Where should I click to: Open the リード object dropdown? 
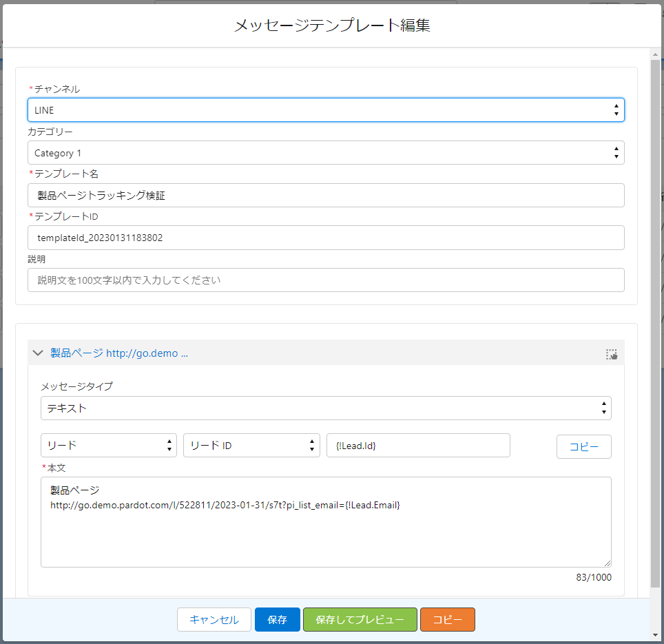click(x=108, y=446)
